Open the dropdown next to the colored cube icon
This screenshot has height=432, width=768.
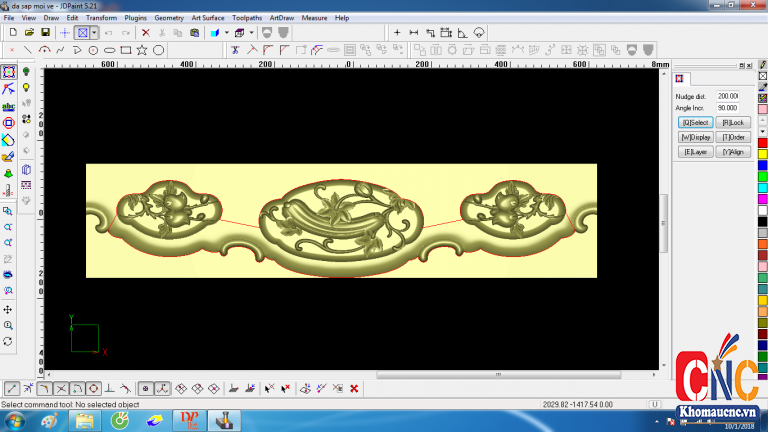click(x=227, y=33)
